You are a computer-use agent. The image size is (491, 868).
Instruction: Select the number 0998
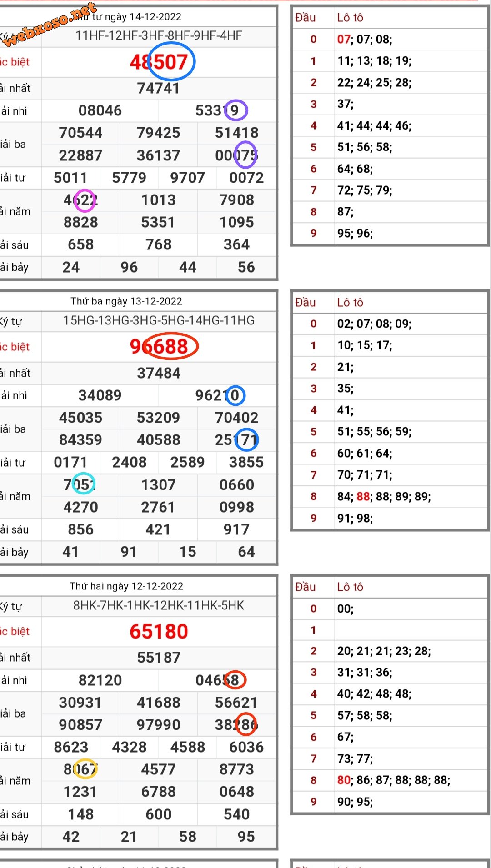237,507
